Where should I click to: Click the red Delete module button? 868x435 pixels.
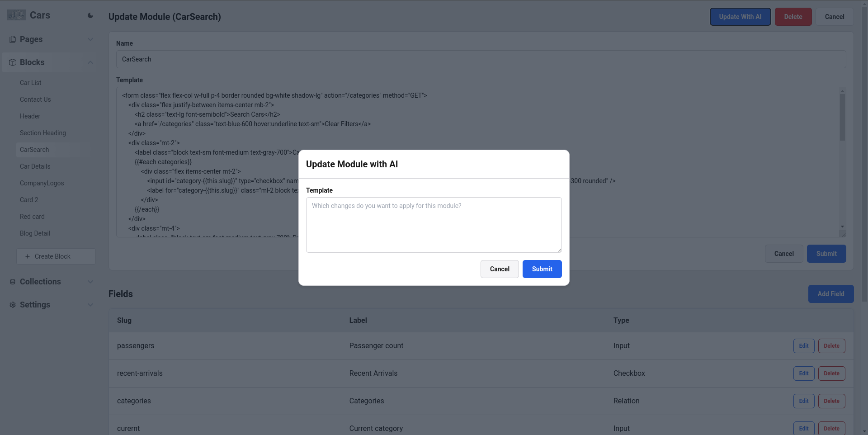click(793, 17)
